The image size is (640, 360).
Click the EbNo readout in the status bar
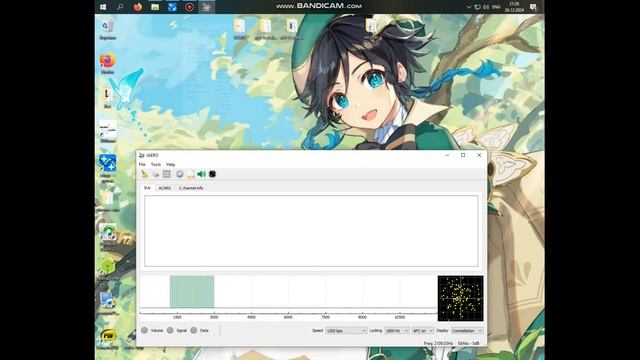click(469, 343)
